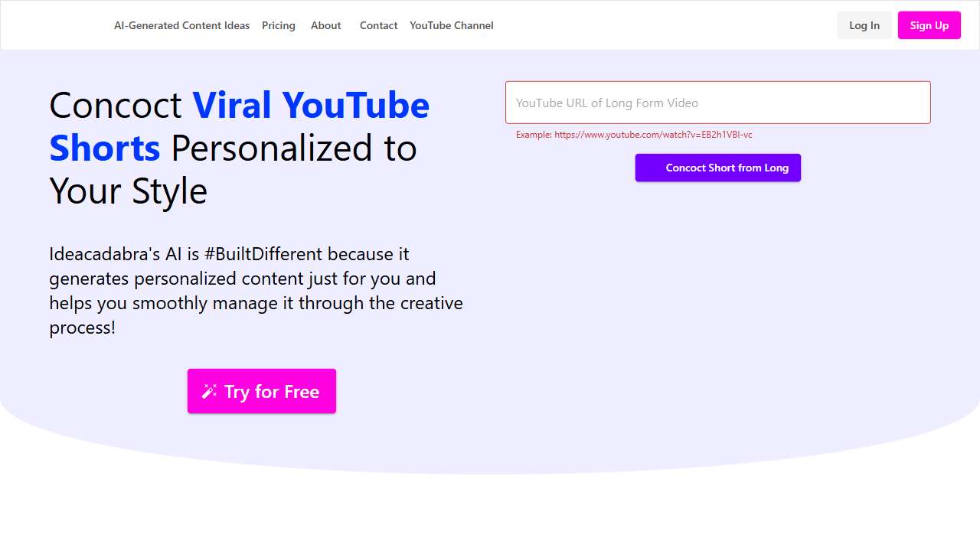
Task: Click the blue 'Shorts' word in headline
Action: click(105, 148)
